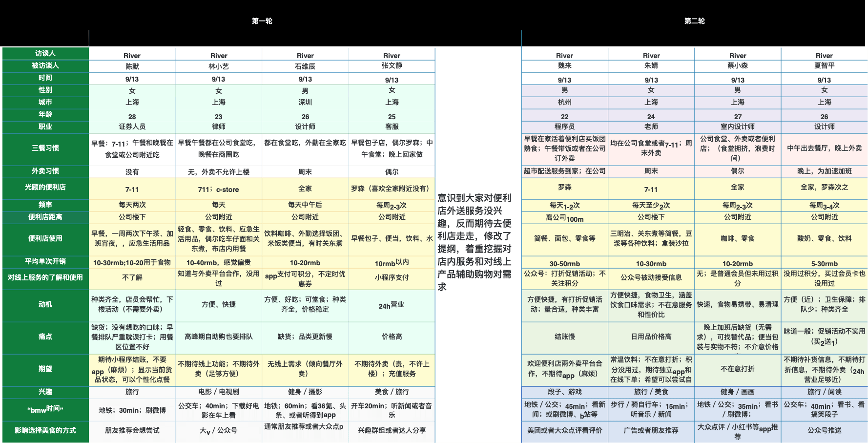The width and height of the screenshot is (868, 443).
Task: Click the 711；c-store cell
Action: point(219,189)
